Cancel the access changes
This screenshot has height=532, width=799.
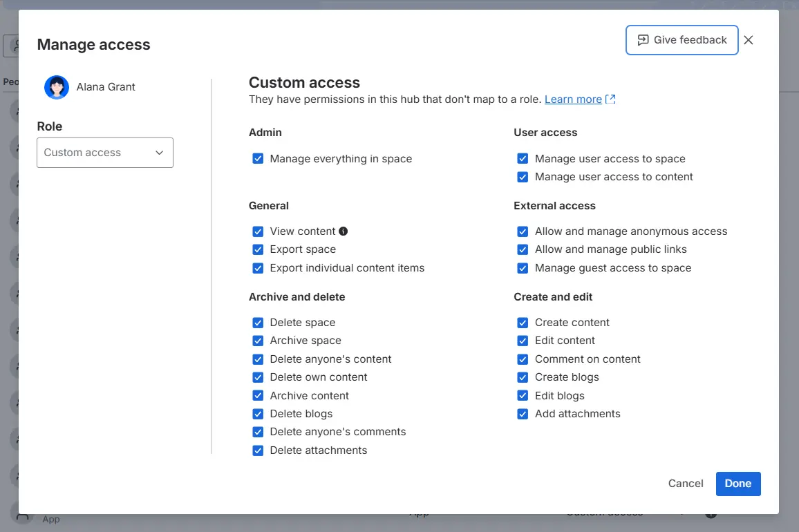(686, 484)
